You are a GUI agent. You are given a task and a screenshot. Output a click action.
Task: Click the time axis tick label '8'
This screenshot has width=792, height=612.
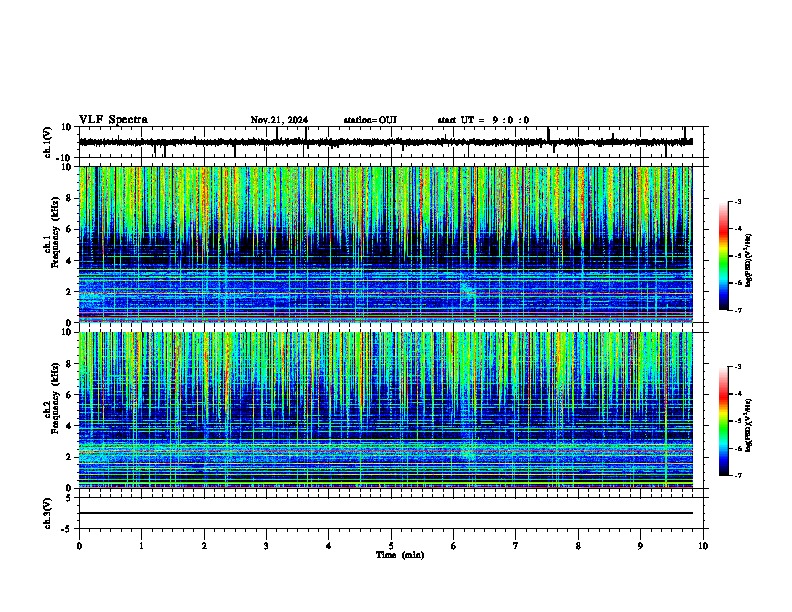point(578,546)
